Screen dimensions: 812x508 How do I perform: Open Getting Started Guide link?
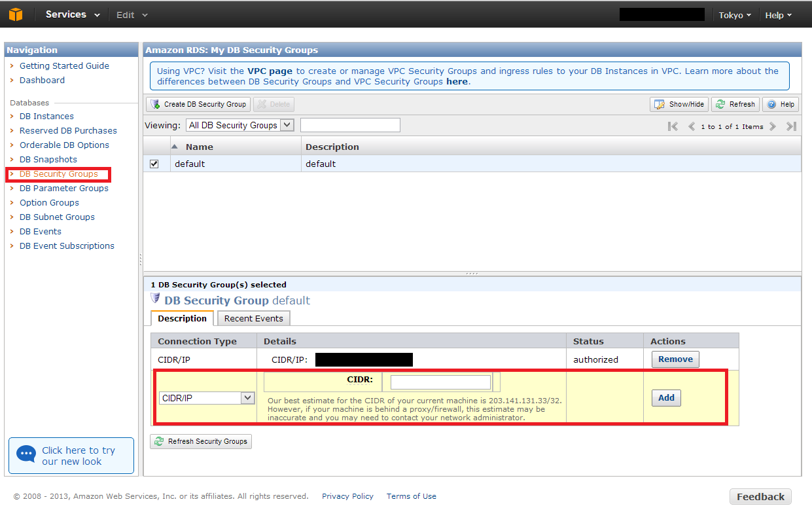(64, 65)
